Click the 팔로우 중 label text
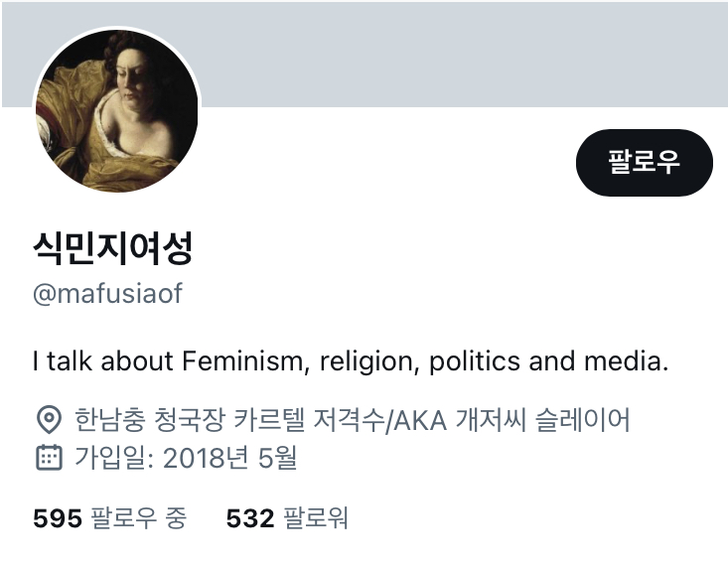The width and height of the screenshot is (728, 570). click(x=138, y=518)
